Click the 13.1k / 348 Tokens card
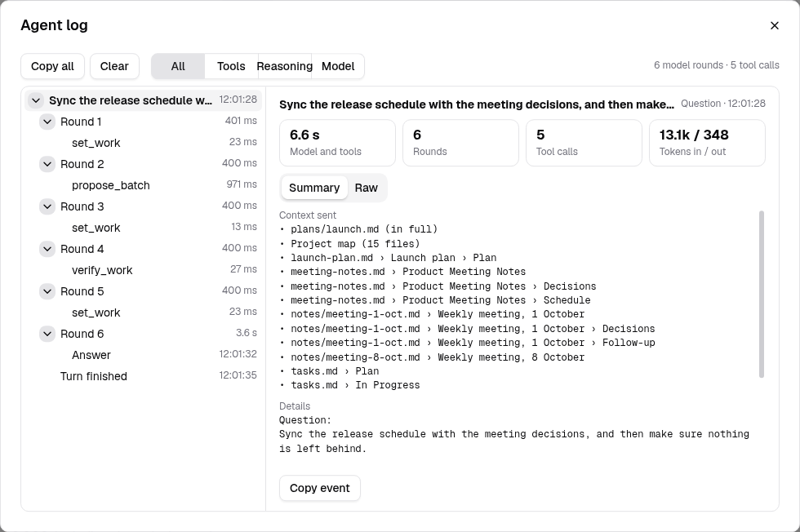Viewport: 800px width, 532px height. [x=707, y=143]
